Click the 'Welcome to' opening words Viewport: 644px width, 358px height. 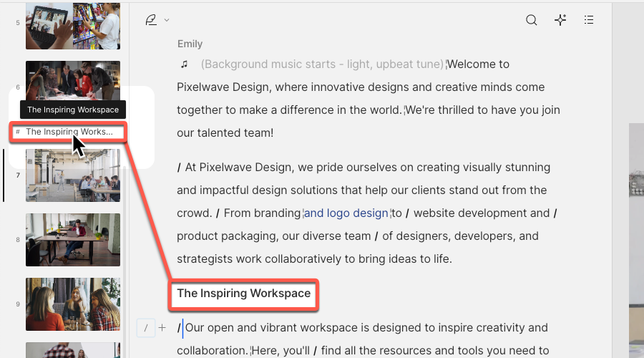coord(479,64)
